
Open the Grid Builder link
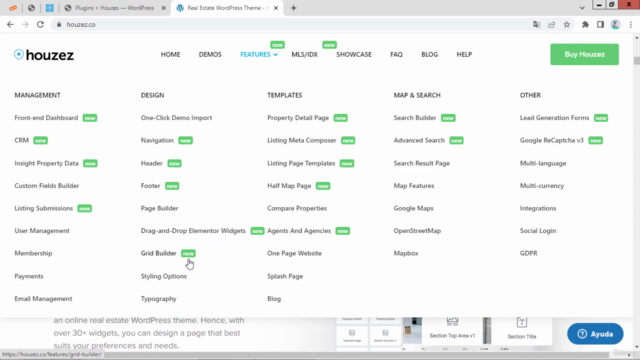[158, 253]
